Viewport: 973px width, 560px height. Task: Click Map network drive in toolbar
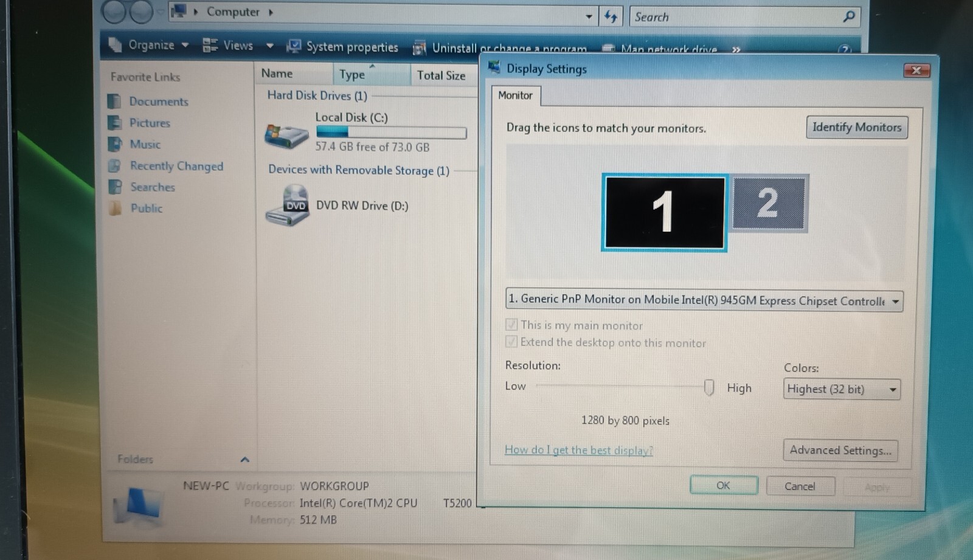(660, 49)
